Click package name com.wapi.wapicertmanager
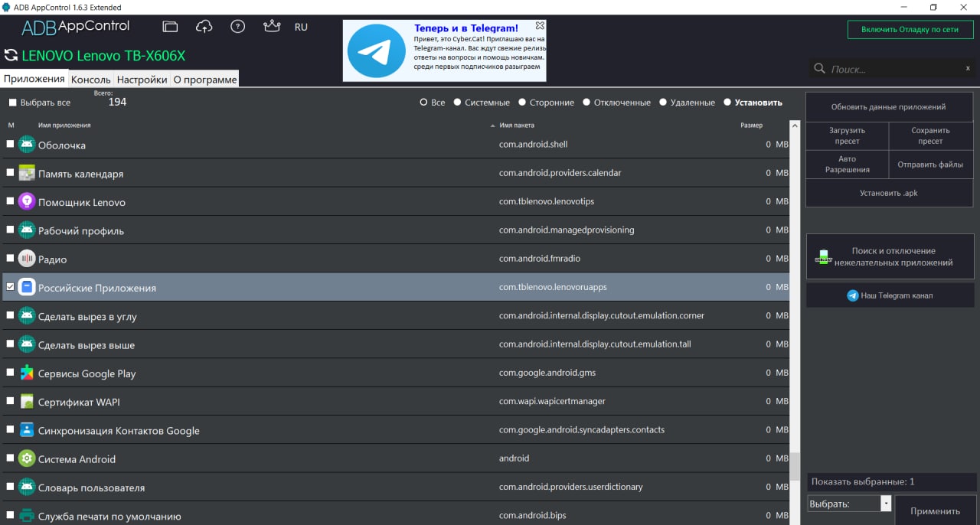Image resolution: width=980 pixels, height=525 pixels. point(552,402)
